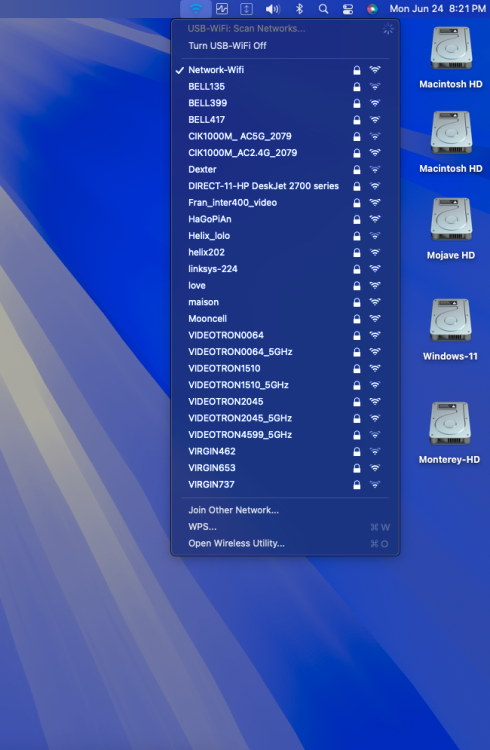Click signal strength icon beside Mooncell
Image resolution: width=490 pixels, height=750 pixels.
coord(375,319)
